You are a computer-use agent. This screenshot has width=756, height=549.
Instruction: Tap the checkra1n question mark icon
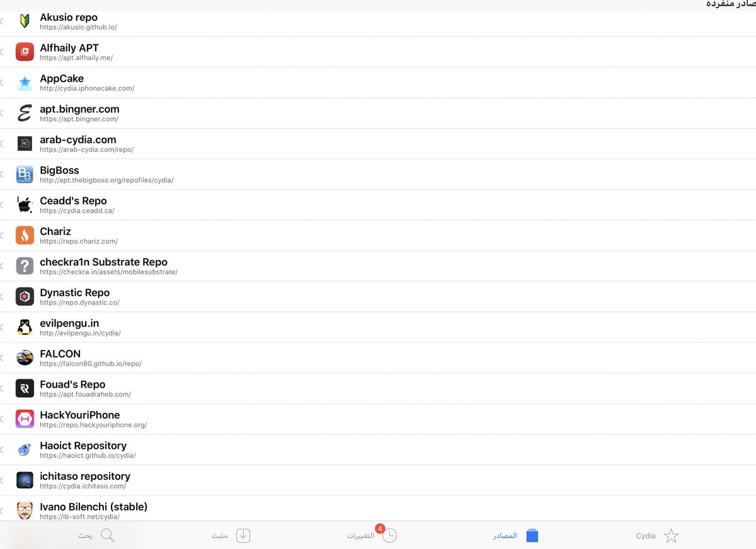click(25, 266)
